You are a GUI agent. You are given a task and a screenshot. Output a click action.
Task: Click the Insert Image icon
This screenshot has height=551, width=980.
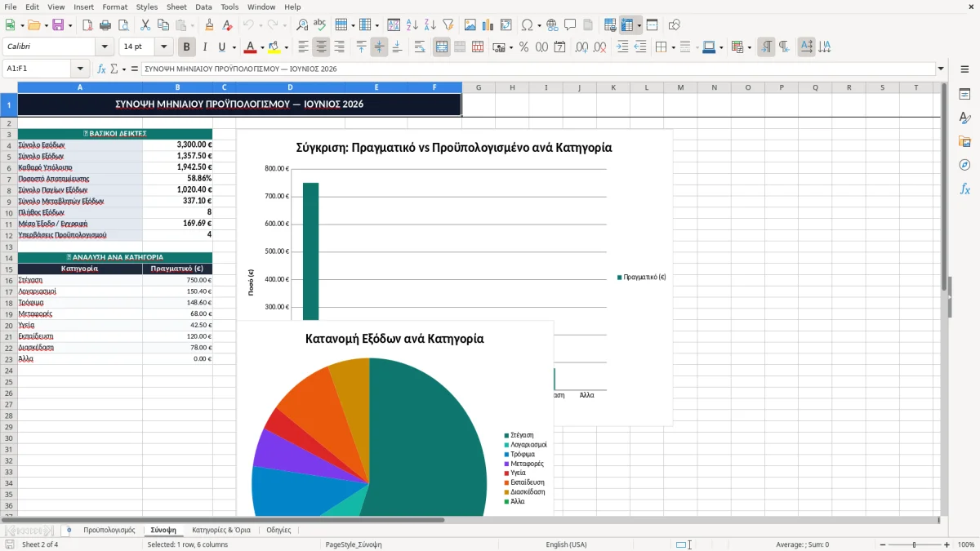pos(470,25)
